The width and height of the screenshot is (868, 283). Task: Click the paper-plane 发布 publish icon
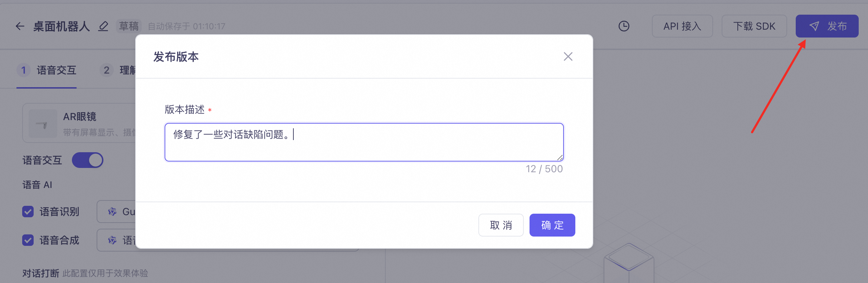click(814, 26)
